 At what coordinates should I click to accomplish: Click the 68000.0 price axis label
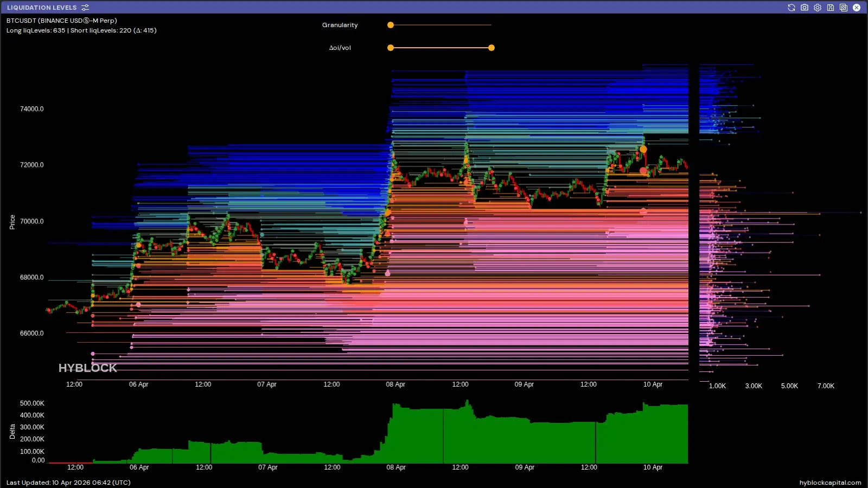pos(32,278)
